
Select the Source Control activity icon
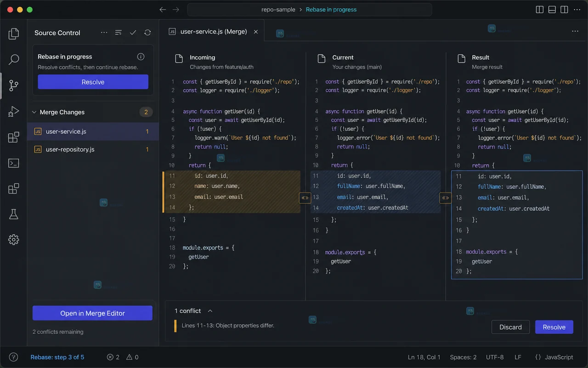pyautogui.click(x=14, y=85)
